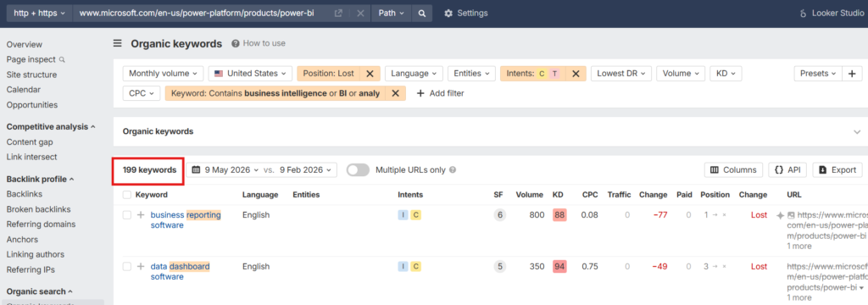
Task: Collapse Backlink profile section
Action: point(41,180)
